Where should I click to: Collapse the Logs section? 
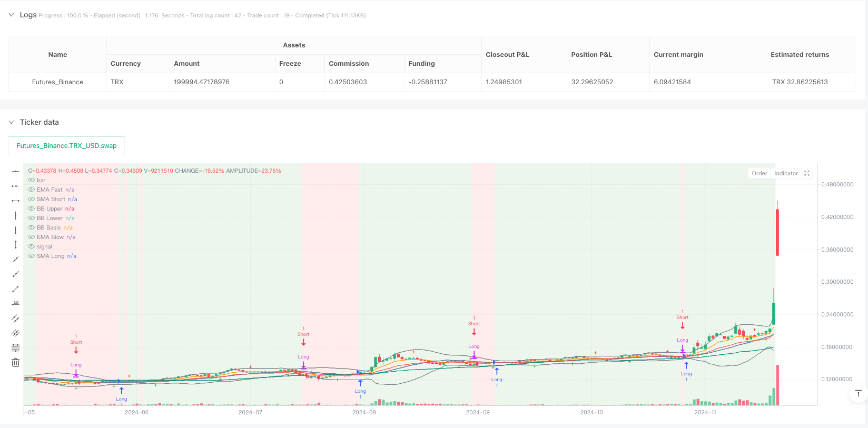[x=11, y=15]
